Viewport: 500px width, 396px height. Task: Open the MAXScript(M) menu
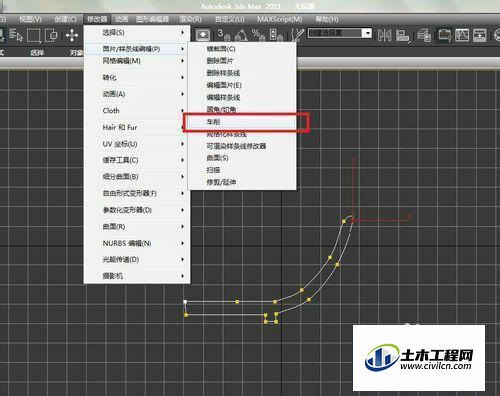click(280, 19)
